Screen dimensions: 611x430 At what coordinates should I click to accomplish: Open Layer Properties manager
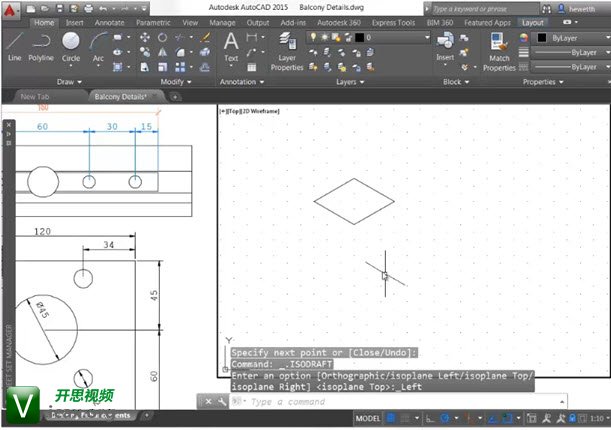[x=287, y=48]
